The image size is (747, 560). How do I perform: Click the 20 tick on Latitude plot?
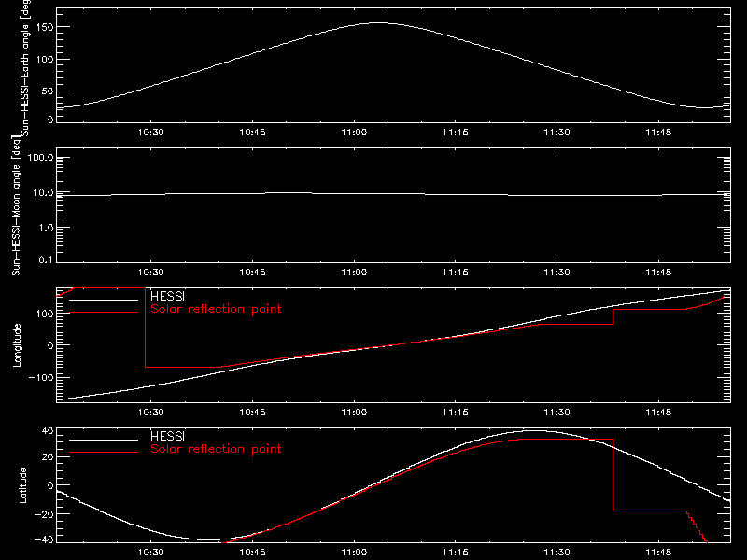coord(48,457)
